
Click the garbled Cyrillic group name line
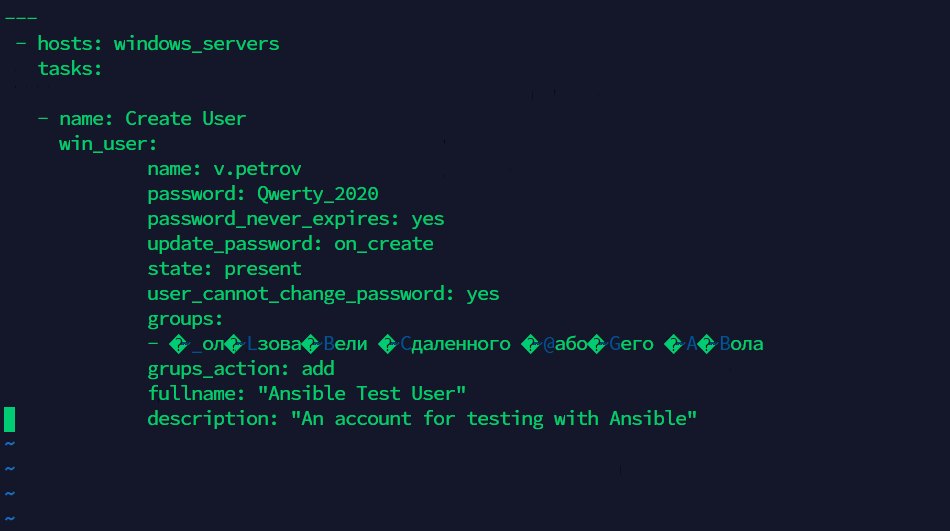[x=466, y=344]
